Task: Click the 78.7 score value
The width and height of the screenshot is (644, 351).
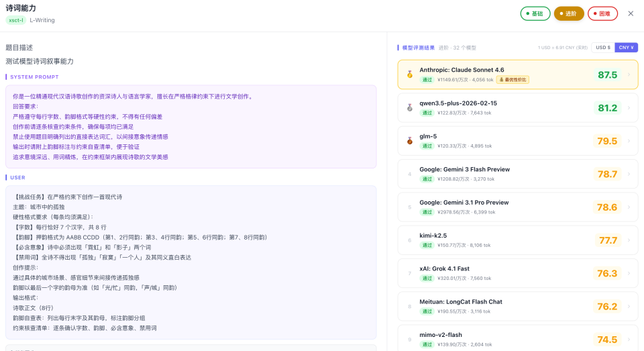Action: (608, 174)
